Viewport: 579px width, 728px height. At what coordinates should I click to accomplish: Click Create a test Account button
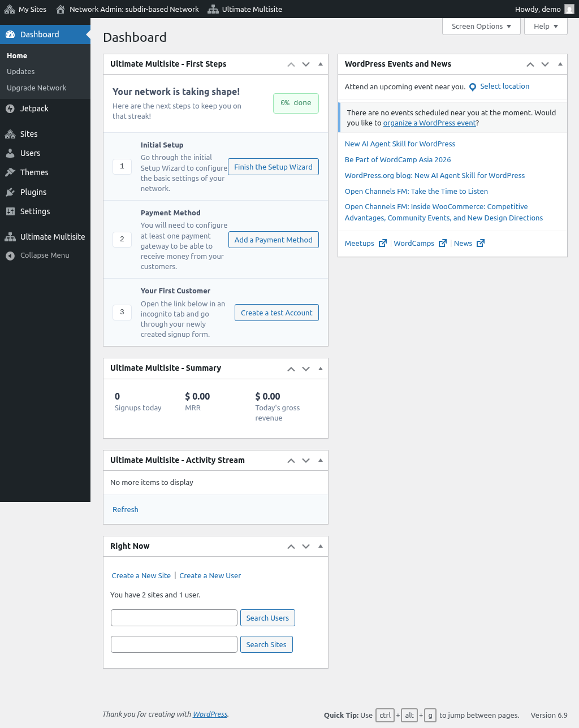[276, 313]
